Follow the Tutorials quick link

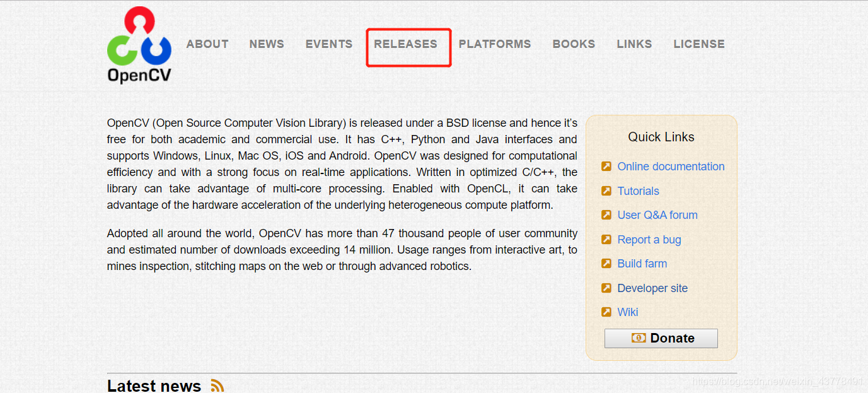tap(639, 191)
